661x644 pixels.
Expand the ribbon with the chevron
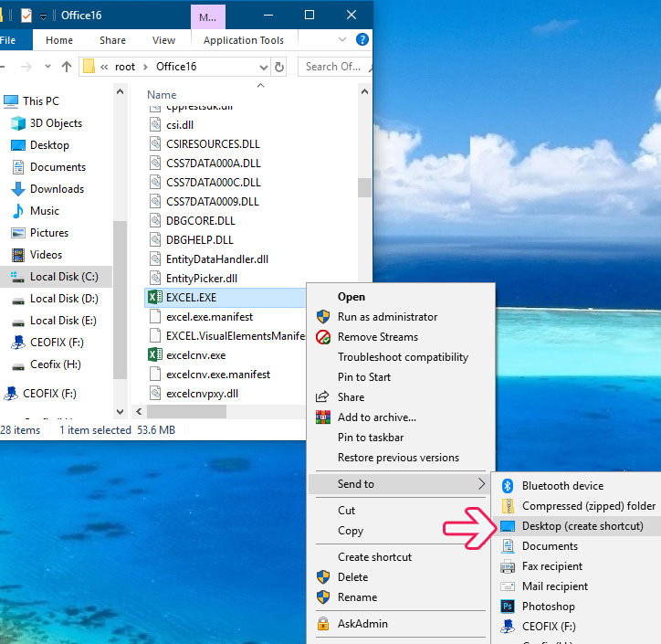342,39
